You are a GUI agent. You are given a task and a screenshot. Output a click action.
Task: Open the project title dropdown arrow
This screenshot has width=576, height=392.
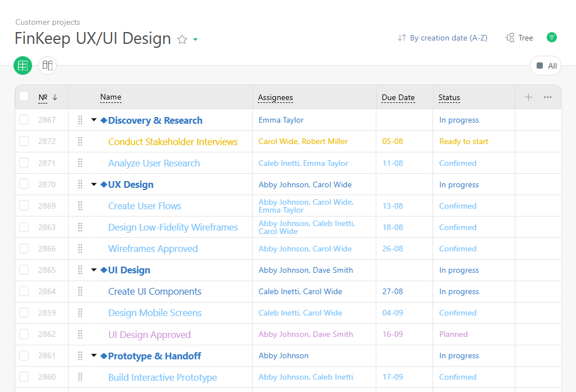[195, 39]
